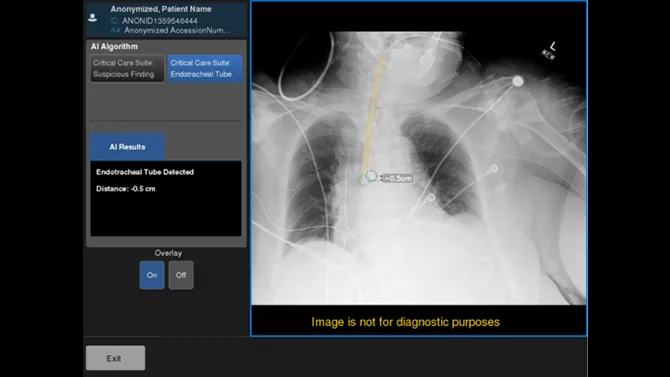Click the yellow endotracheal tube overlay

point(373,115)
